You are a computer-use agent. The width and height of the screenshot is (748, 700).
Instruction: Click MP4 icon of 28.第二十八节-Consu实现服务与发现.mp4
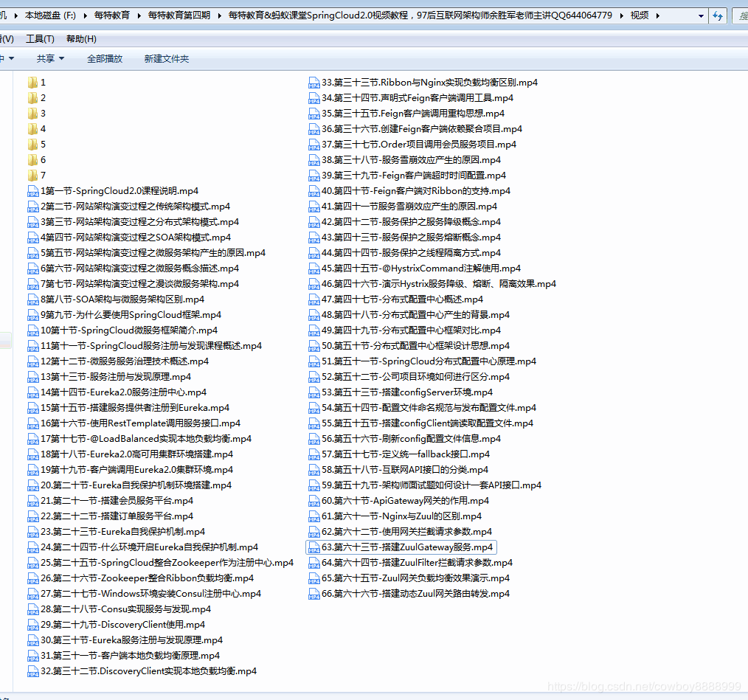33,610
